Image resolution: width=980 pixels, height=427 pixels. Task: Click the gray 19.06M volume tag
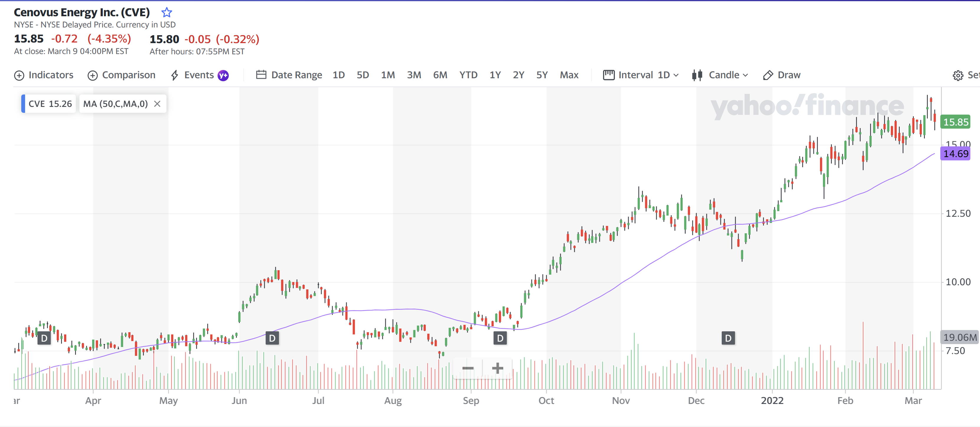pyautogui.click(x=959, y=337)
